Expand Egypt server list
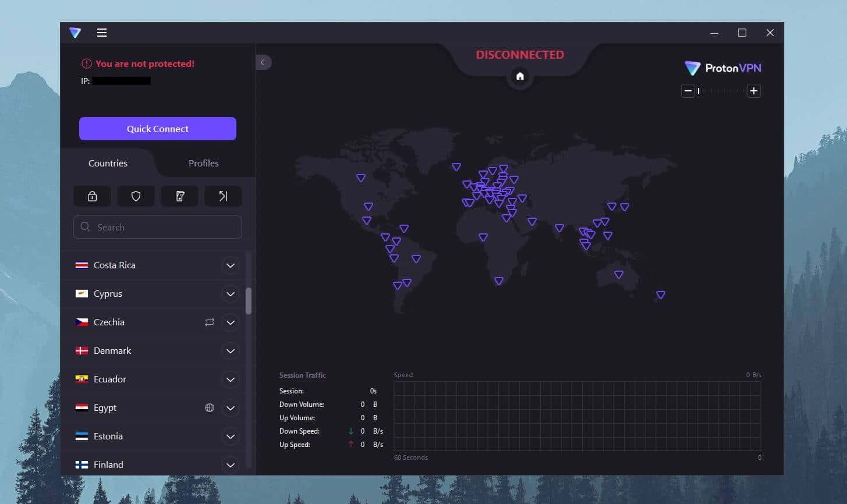847x504 pixels. (x=231, y=408)
